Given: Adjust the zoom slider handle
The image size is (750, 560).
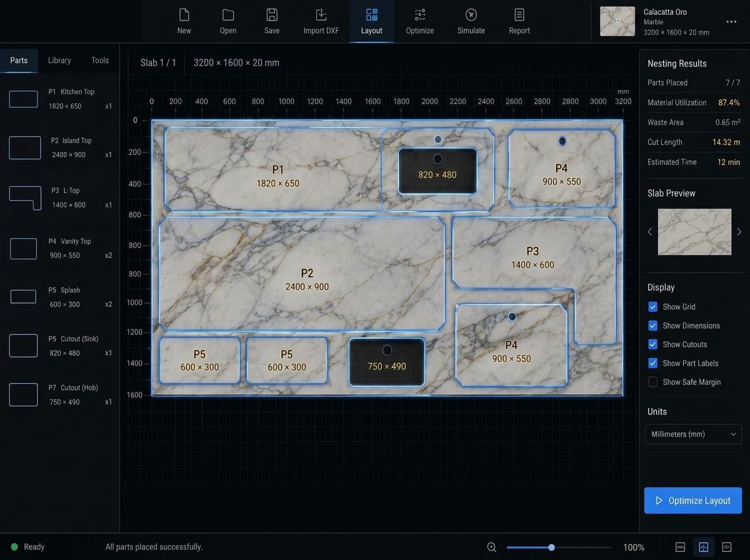Looking at the screenshot, I should (551, 547).
